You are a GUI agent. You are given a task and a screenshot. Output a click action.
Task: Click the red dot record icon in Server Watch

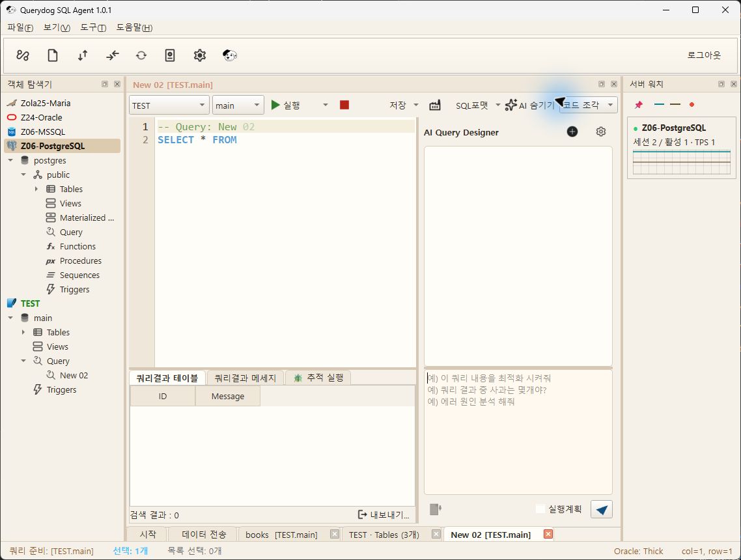(692, 104)
